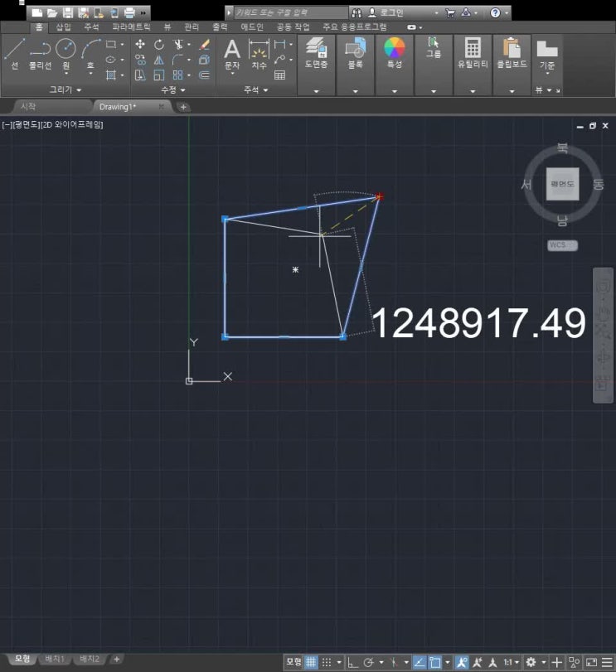Image resolution: width=616 pixels, height=672 pixels.
Task: Choose the Hatch draw tool
Action: tap(110, 75)
